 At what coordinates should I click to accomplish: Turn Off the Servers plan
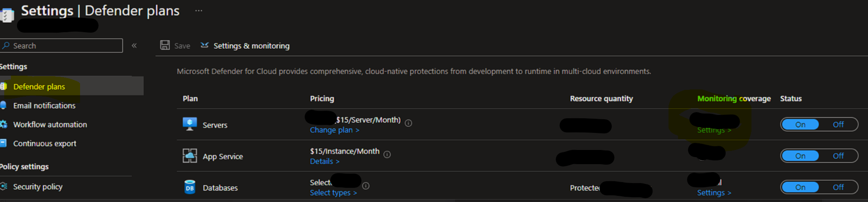[x=838, y=124]
